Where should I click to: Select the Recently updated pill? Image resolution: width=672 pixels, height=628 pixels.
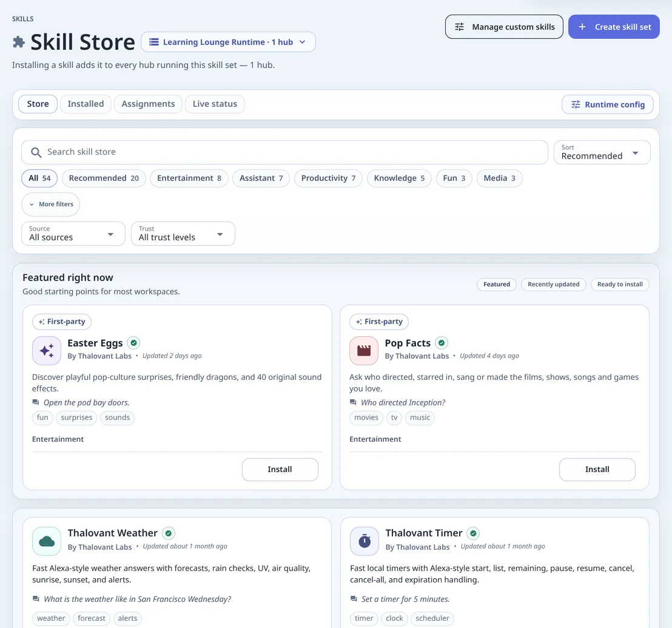click(553, 284)
